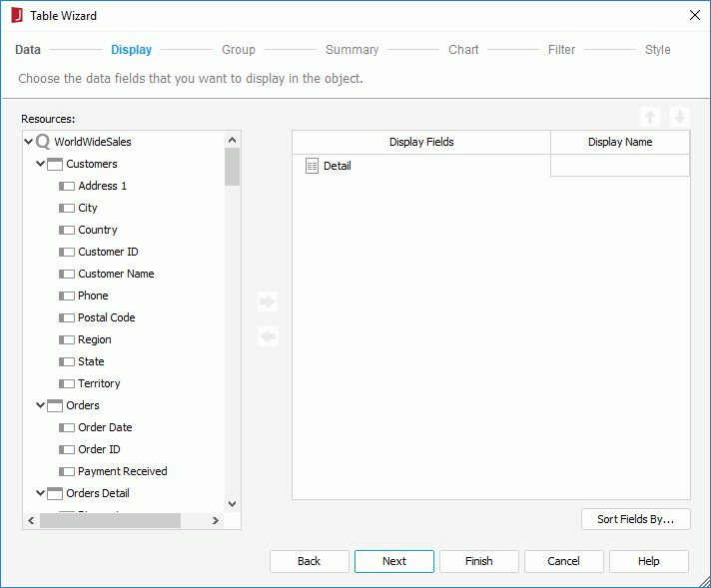Select the Detail row label
The image size is (711, 588).
click(337, 166)
